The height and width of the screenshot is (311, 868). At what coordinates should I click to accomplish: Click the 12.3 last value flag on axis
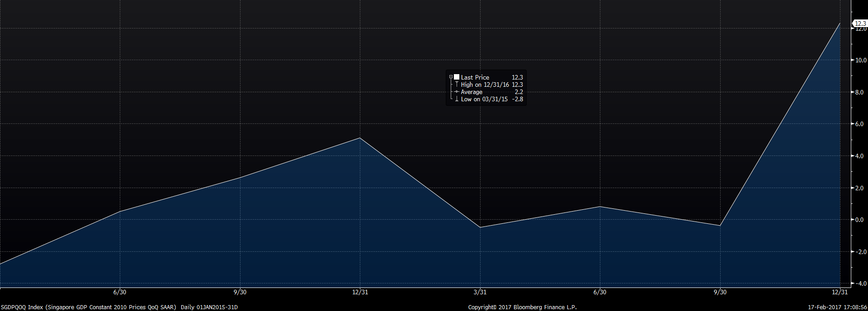pyautogui.click(x=860, y=24)
